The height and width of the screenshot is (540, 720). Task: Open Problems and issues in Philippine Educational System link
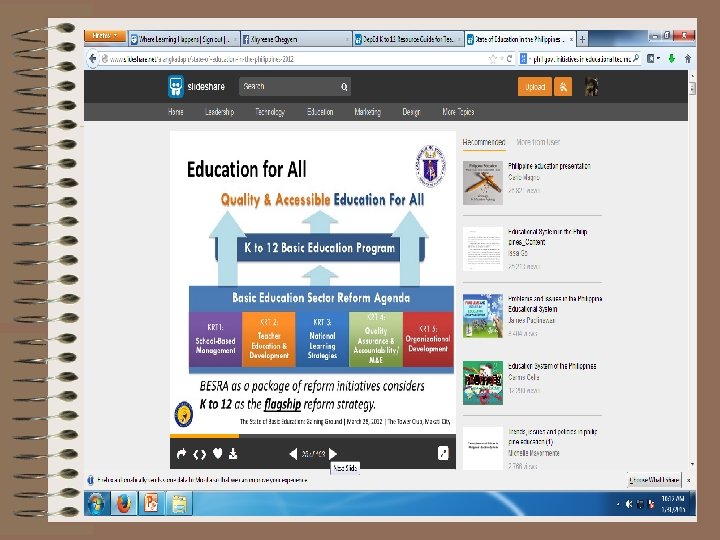555,304
